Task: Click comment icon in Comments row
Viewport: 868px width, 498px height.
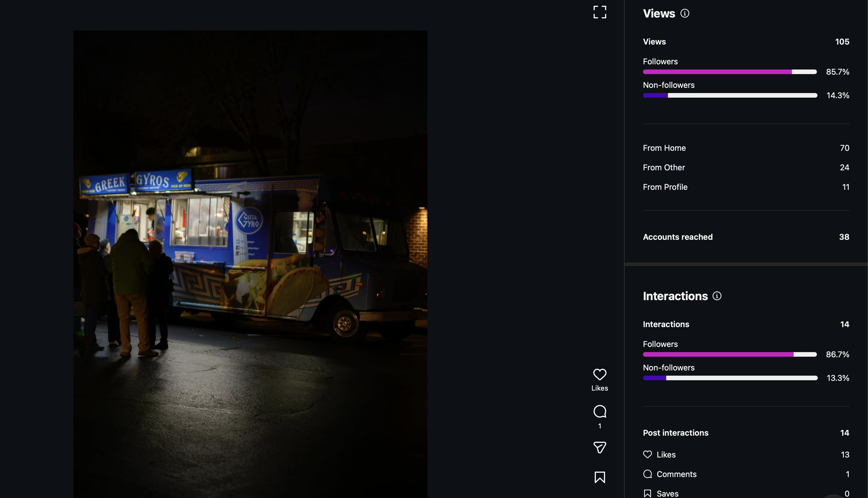Action: 647,474
